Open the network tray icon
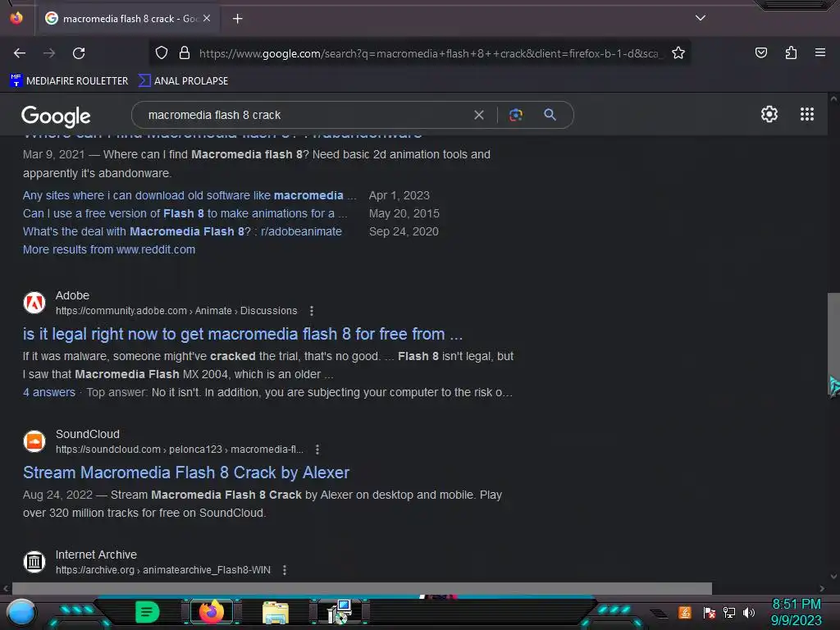 (x=728, y=612)
